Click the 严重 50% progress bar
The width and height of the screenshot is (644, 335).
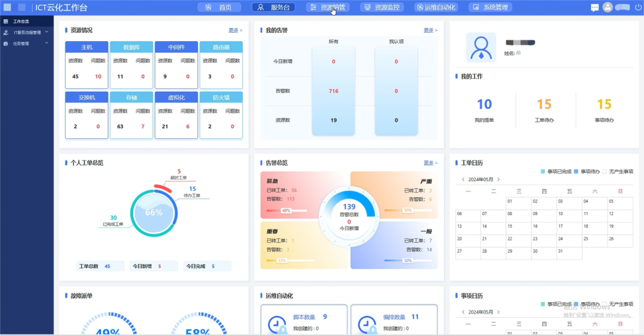pos(408,210)
